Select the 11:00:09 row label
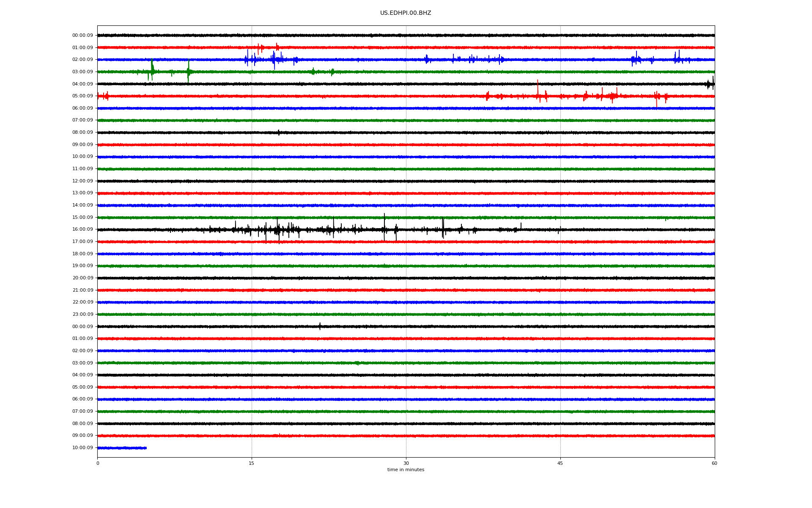Viewport: 812px width, 508px height. tap(82, 169)
